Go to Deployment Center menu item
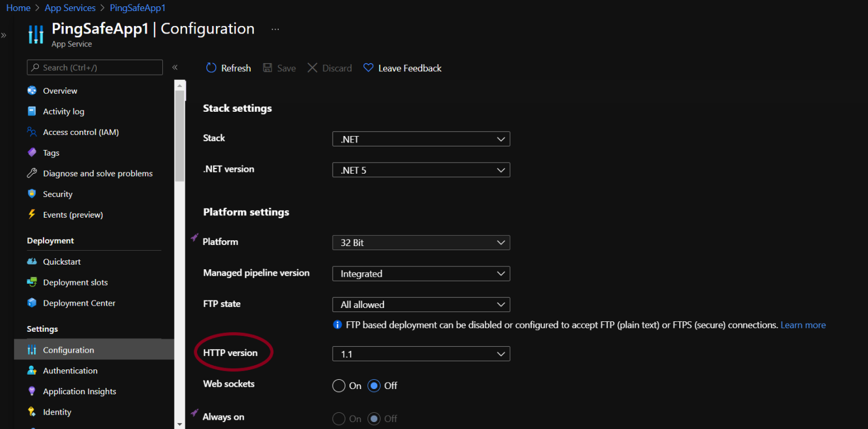Screen dimensions: 868x429 point(79,303)
